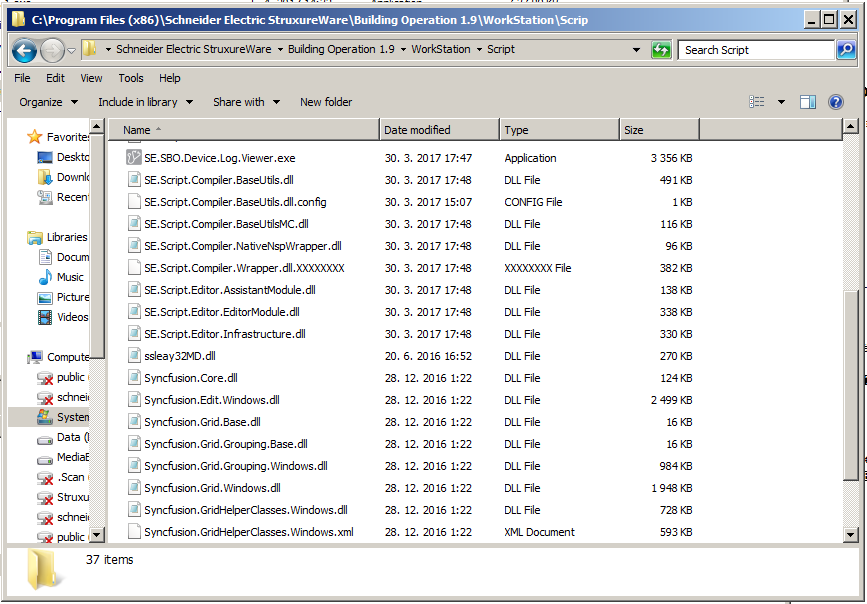Sort by the Size column header

click(x=660, y=130)
